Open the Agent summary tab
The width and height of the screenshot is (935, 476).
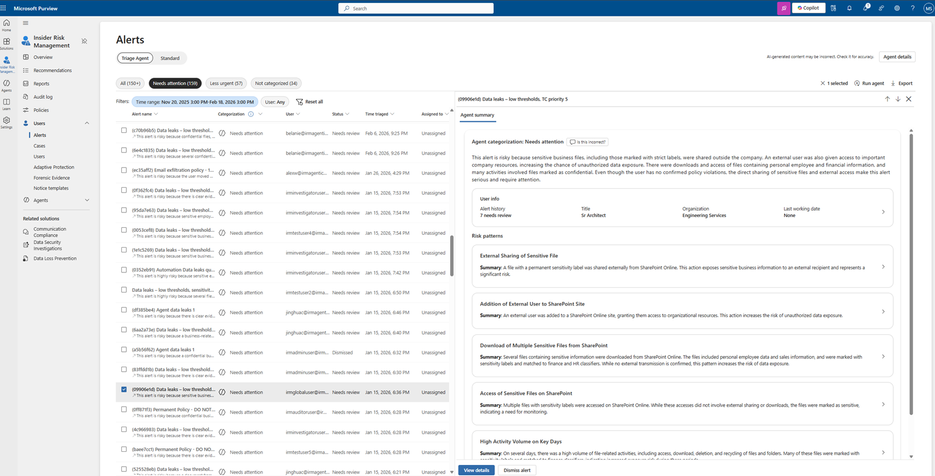(477, 115)
